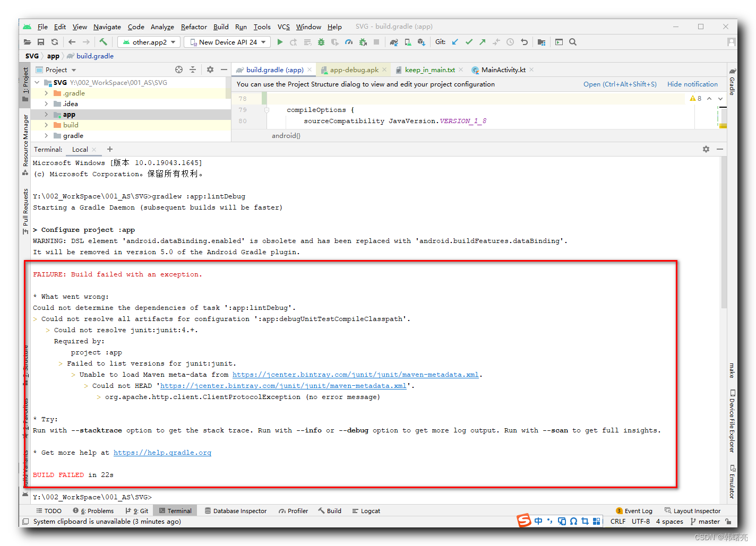Open the File menu
The height and width of the screenshot is (546, 756).
point(42,27)
